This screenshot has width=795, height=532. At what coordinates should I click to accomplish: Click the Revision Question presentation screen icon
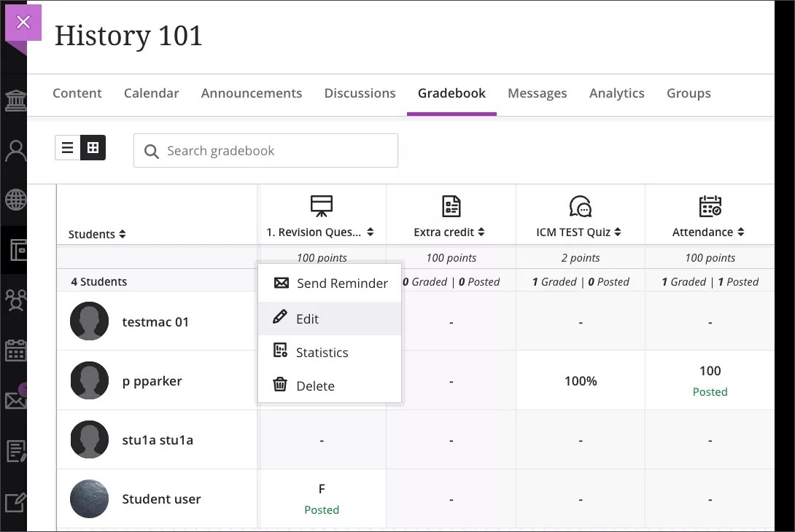click(x=322, y=206)
